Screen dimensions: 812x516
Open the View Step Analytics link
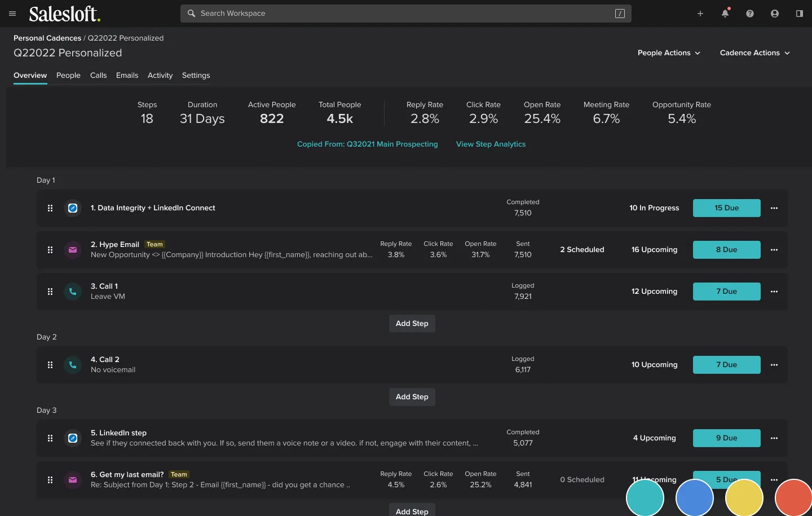pyautogui.click(x=491, y=144)
